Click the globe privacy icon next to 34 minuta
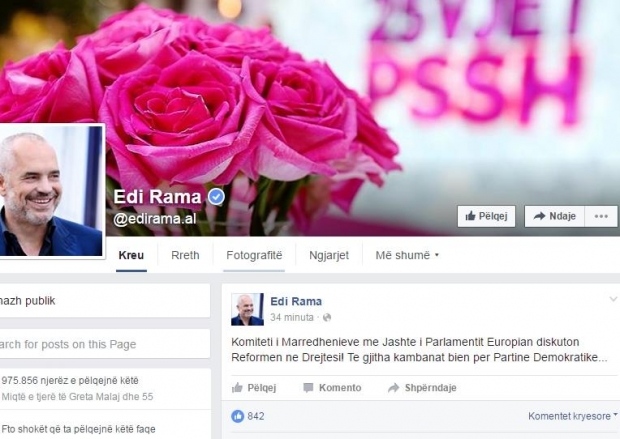This screenshot has width=620, height=439. point(327,317)
